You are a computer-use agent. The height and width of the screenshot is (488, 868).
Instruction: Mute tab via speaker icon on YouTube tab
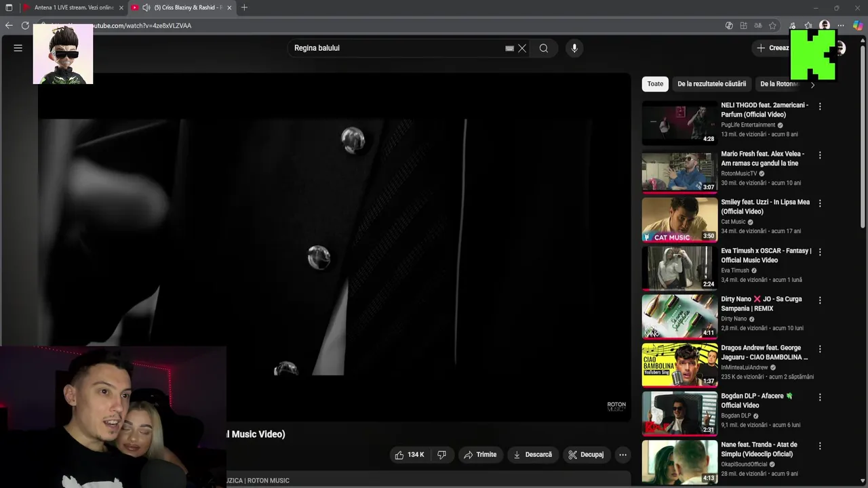146,7
